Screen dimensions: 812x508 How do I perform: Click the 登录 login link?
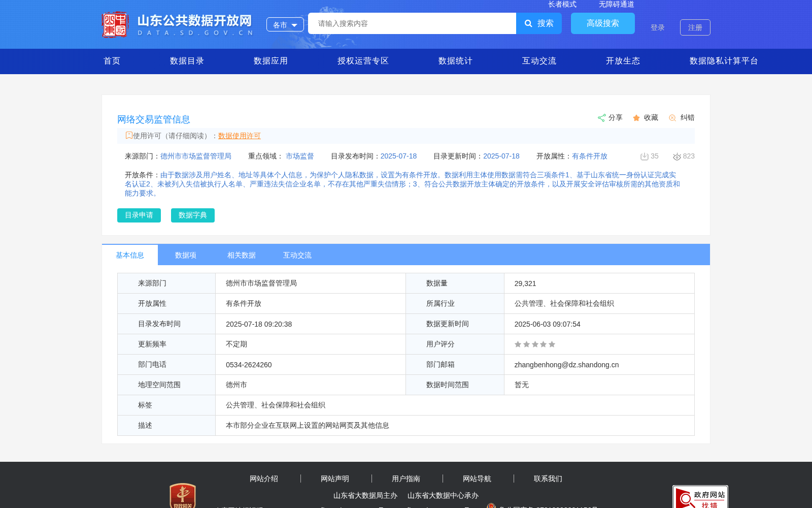pyautogui.click(x=658, y=27)
